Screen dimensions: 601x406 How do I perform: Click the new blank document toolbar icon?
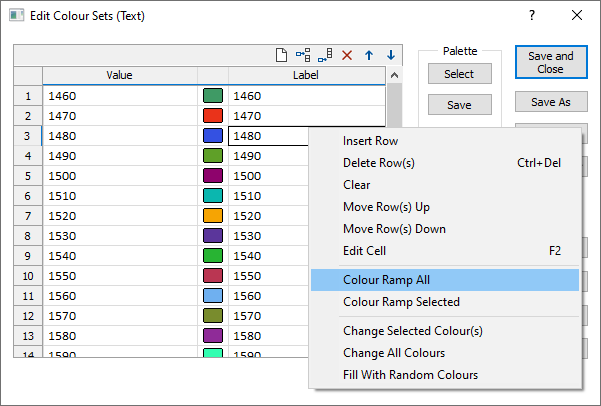(x=281, y=55)
